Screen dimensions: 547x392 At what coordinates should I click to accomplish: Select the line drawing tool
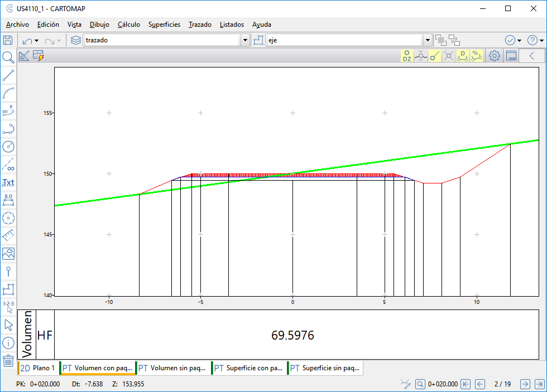point(8,75)
